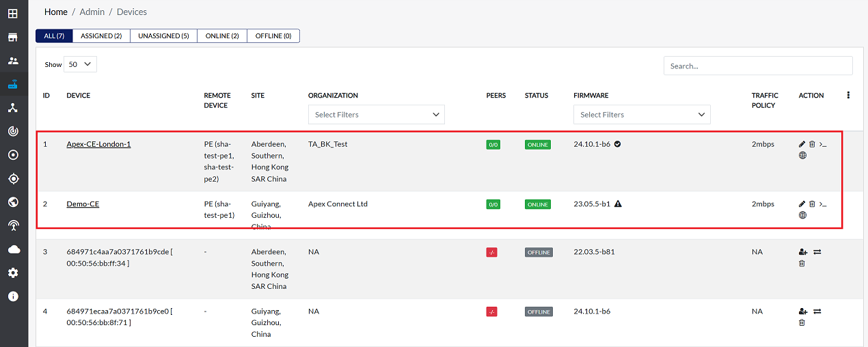This screenshot has height=347, width=868.
Task: Expand the Firmware Select Filters dropdown
Action: (642, 115)
